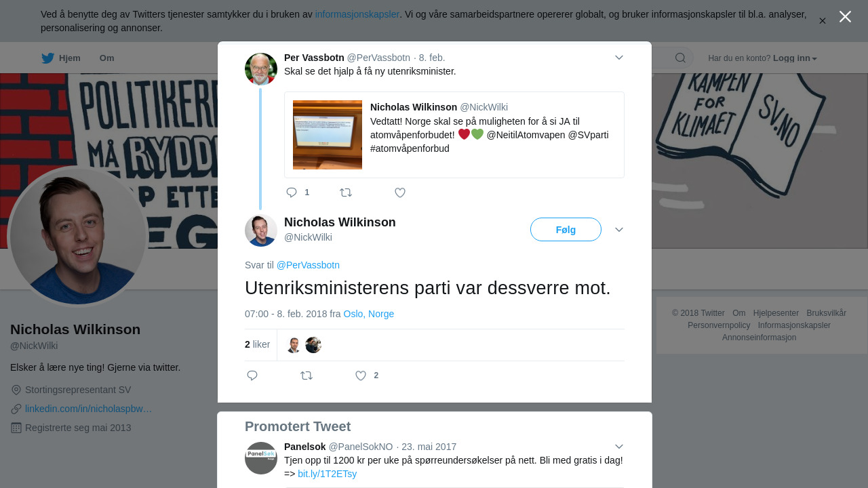
Task: Open the Logg inn dropdown
Action: [x=795, y=58]
